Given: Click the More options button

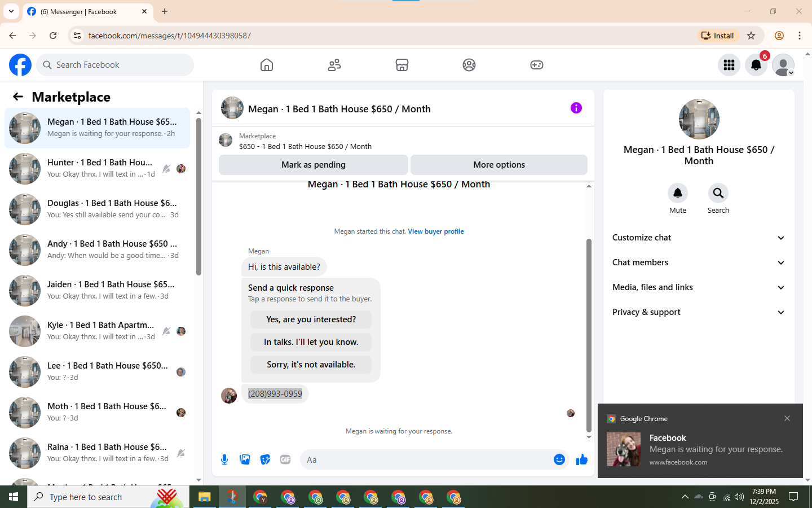Looking at the screenshot, I should coord(499,165).
